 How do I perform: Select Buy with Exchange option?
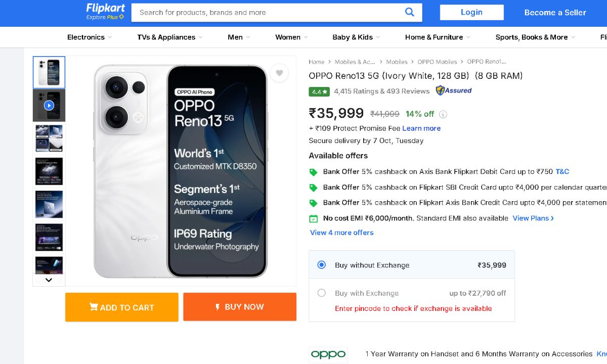point(322,293)
